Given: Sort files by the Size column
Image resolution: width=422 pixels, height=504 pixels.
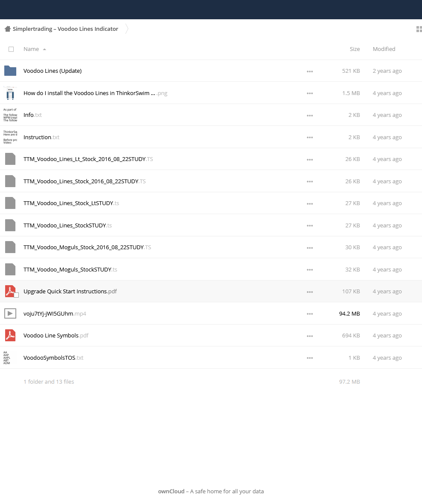Looking at the screenshot, I should click(354, 49).
